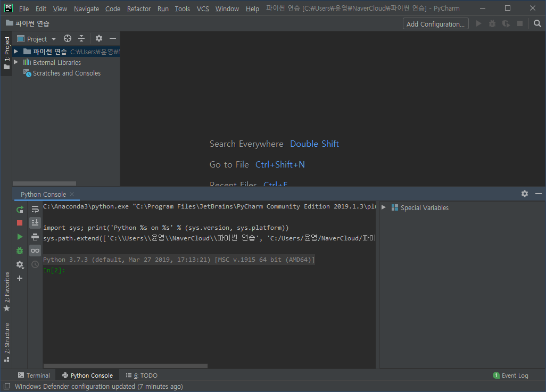Open the File menu
546x392 pixels.
tap(23, 9)
